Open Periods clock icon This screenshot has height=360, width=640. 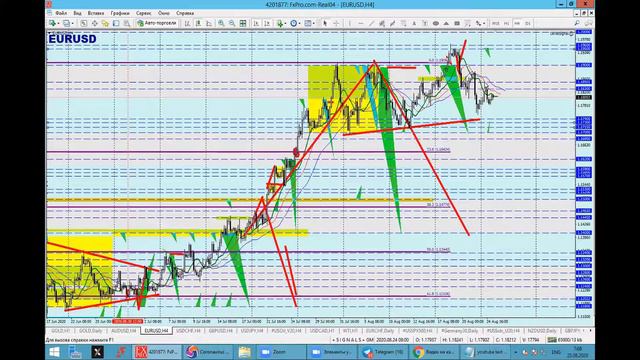293,23
